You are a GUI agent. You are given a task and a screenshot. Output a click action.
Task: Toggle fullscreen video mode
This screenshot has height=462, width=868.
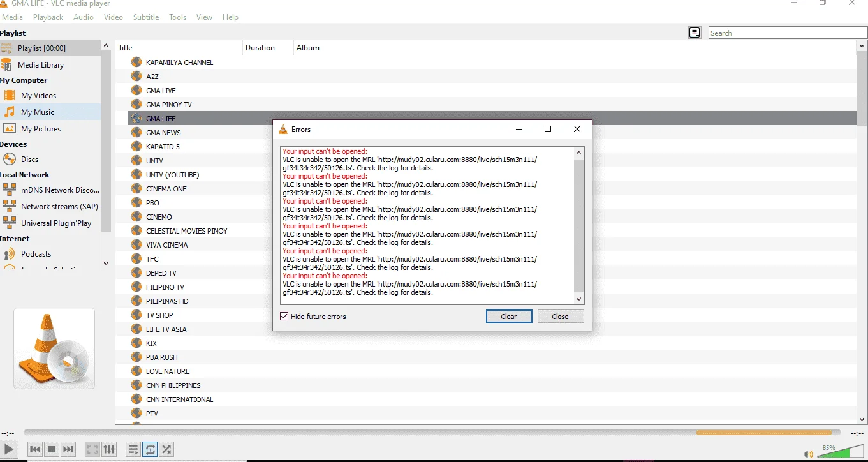click(92, 449)
